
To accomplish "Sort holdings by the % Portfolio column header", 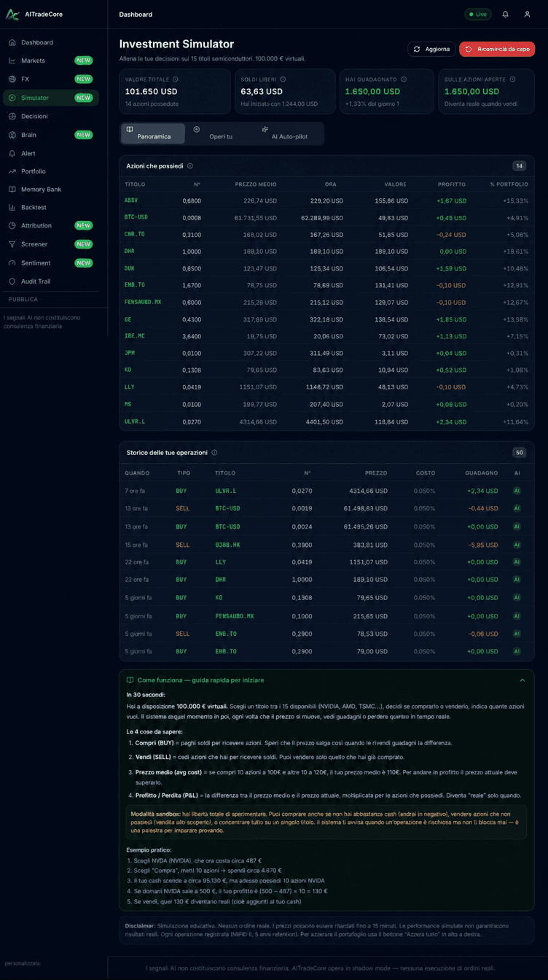I will [509, 184].
